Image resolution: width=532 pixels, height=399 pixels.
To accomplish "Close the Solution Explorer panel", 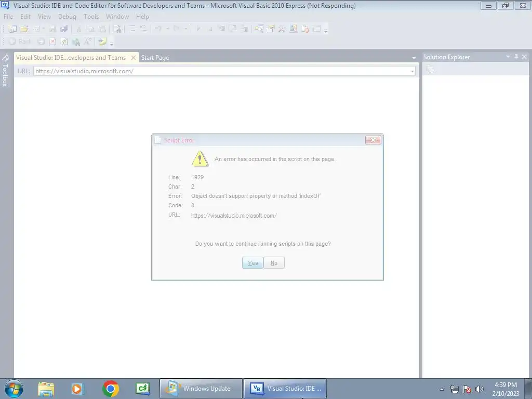I will click(524, 57).
